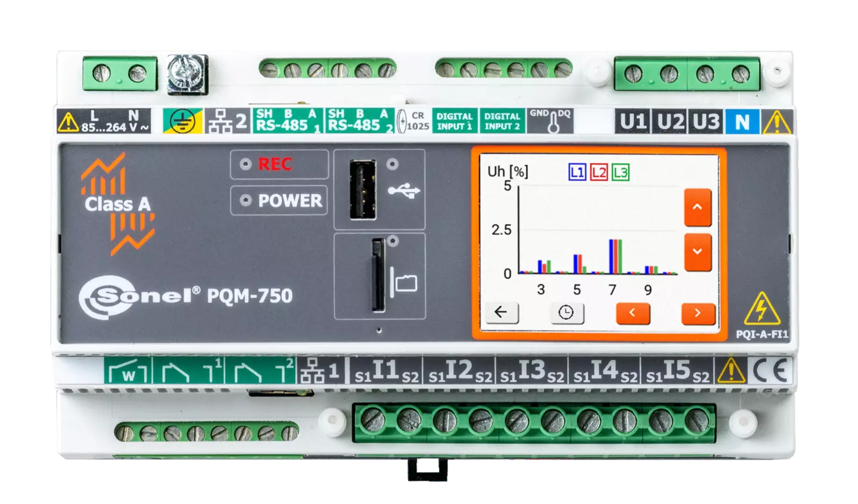Tap the back arrow button on display
Screen dimensions: 858x504
[501, 312]
